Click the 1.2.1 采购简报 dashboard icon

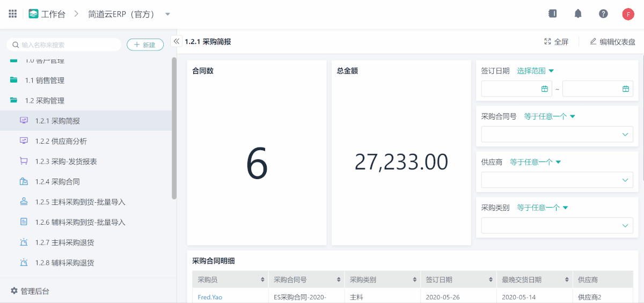click(x=24, y=121)
